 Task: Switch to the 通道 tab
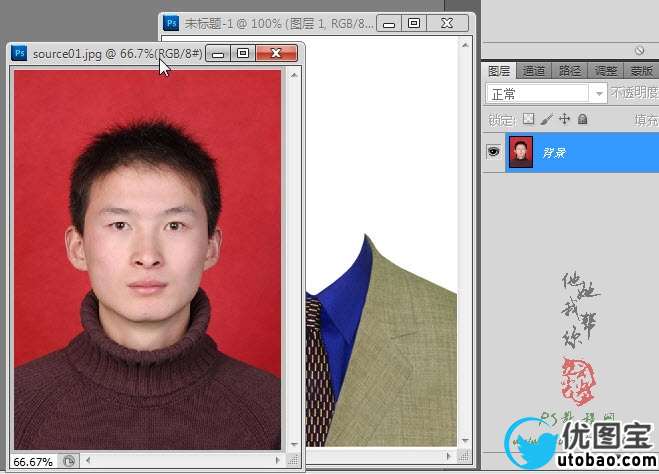[x=534, y=71]
